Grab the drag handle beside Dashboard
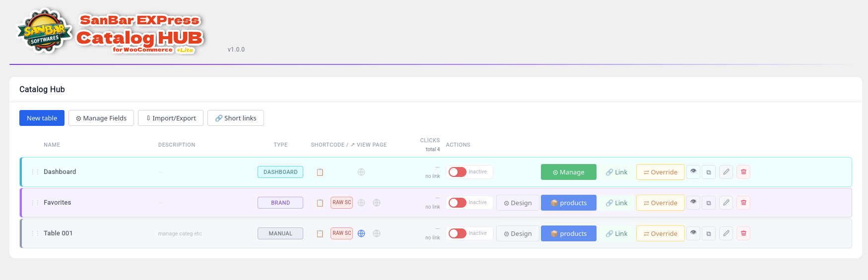The image size is (868, 280). tap(35, 172)
